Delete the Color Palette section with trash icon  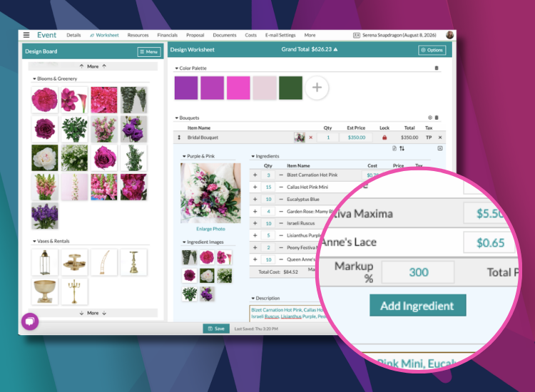(437, 68)
